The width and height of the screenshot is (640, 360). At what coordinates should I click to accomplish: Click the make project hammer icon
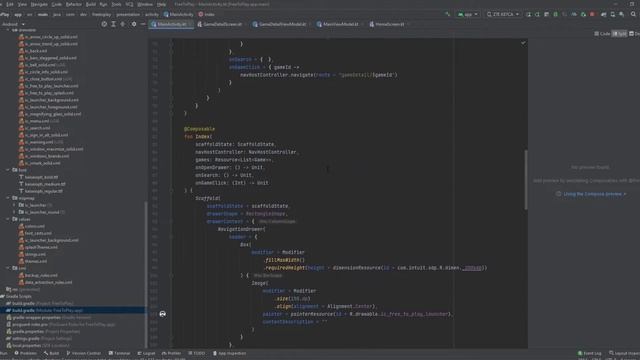[x=447, y=14]
